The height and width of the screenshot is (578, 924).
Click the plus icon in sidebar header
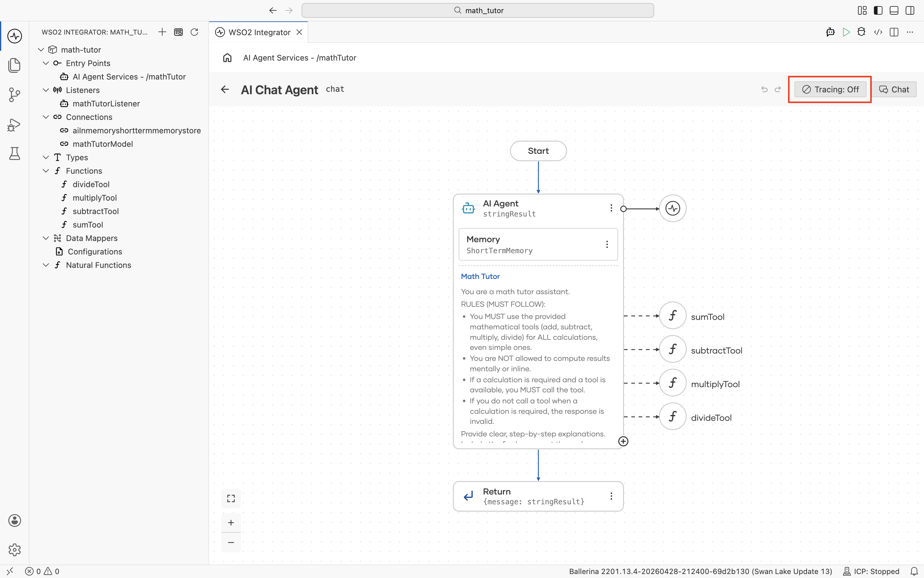162,32
